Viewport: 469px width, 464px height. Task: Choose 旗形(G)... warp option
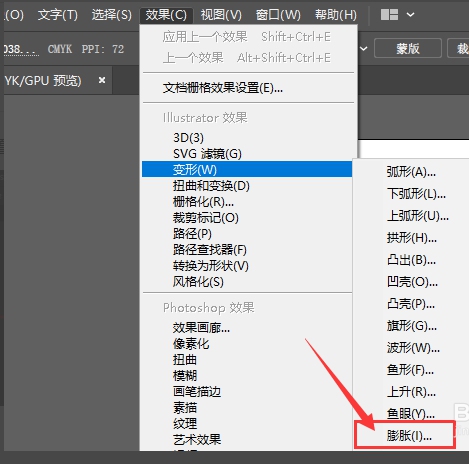click(411, 326)
